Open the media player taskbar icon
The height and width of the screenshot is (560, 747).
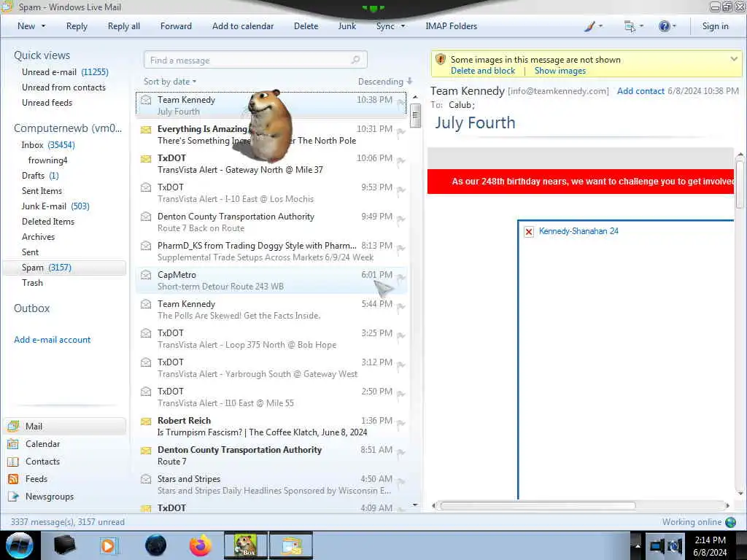click(x=109, y=545)
